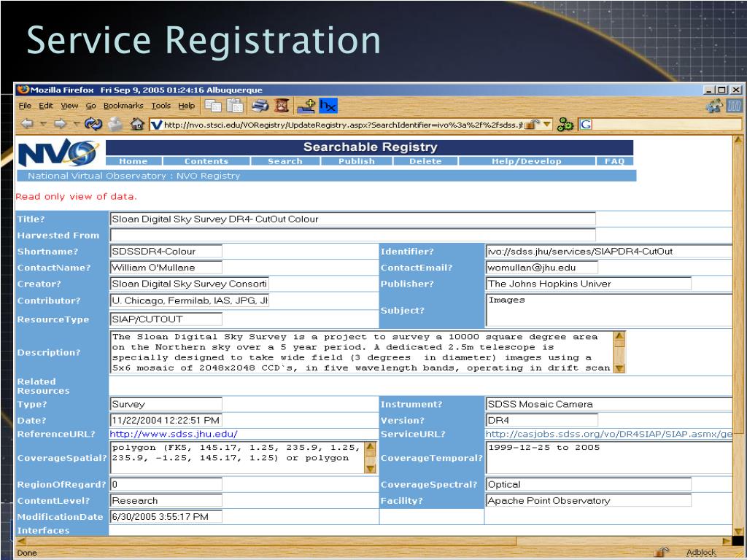Click the status bar security padlock icon

pos(661,552)
